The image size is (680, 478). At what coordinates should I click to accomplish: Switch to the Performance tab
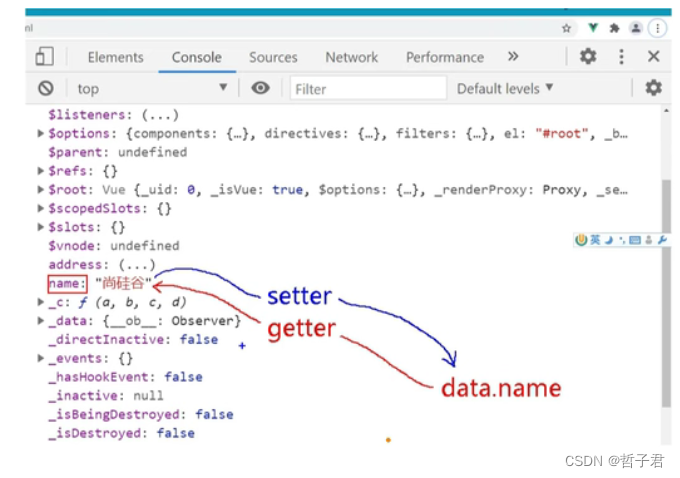[x=445, y=57]
